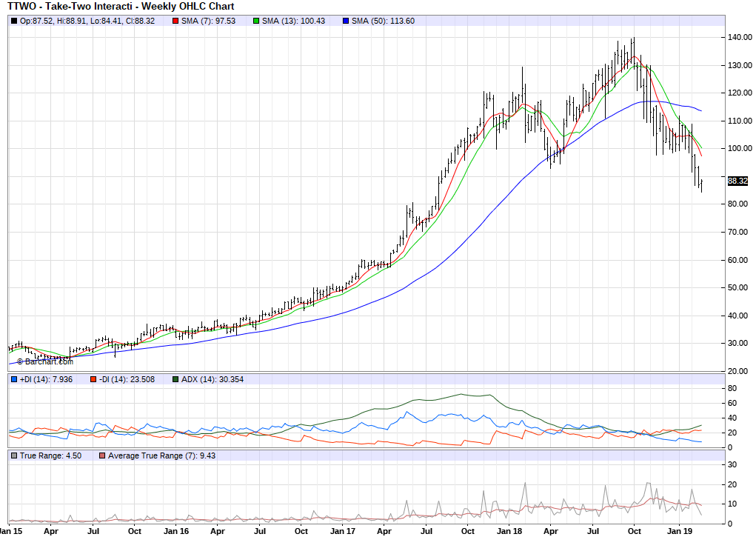Click the True Range axis value 30
The height and width of the screenshot is (554, 756).
[x=732, y=465]
